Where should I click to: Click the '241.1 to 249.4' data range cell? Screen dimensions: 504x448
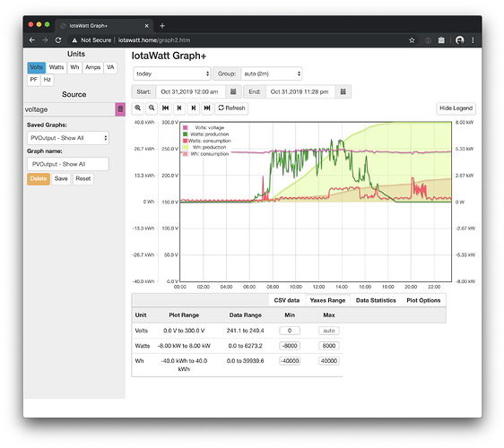(x=245, y=331)
